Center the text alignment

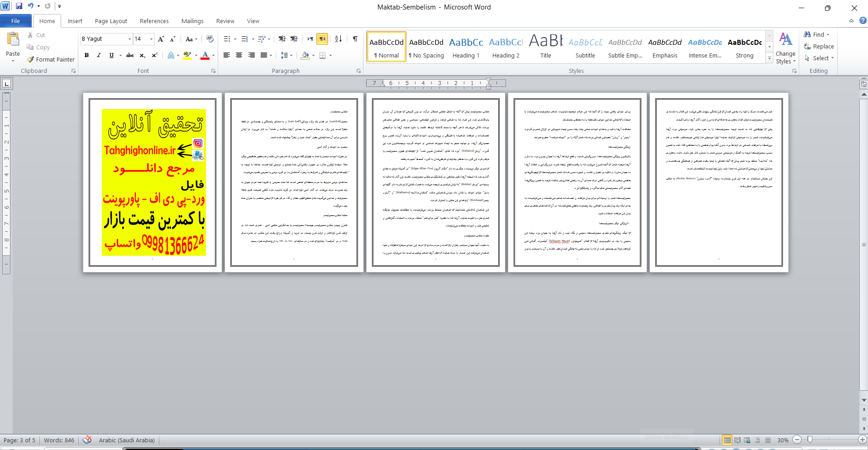click(x=239, y=55)
